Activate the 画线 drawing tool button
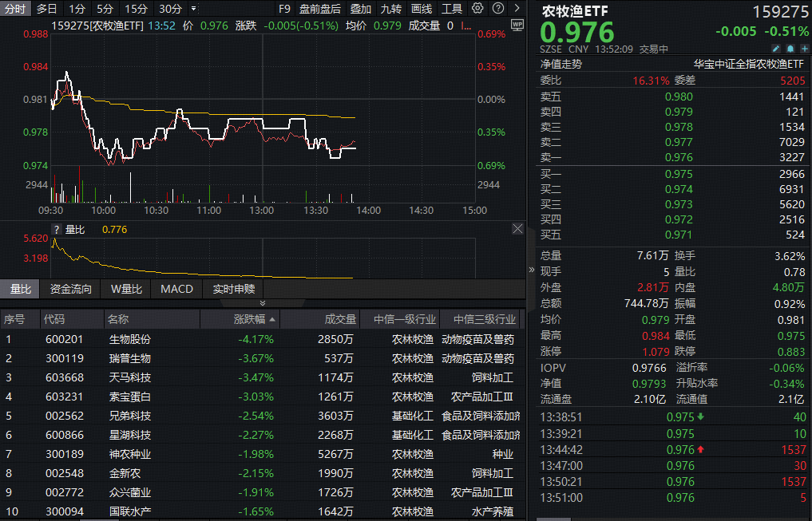 coord(422,9)
